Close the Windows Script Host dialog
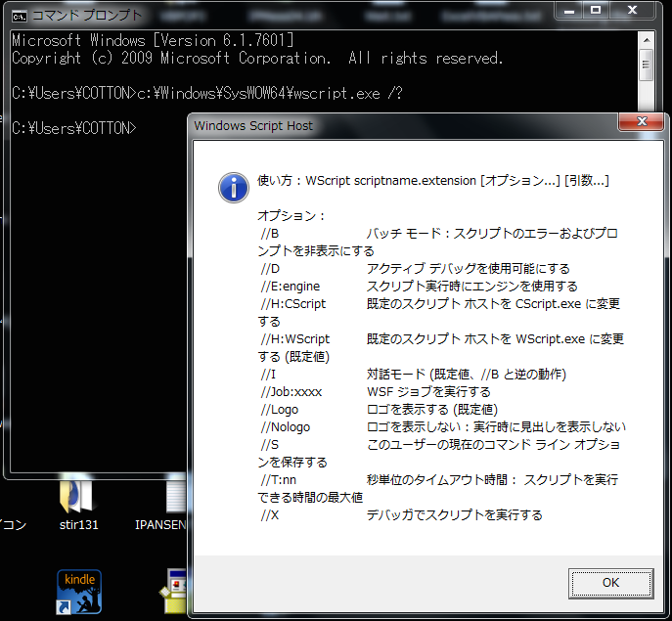 click(642, 121)
